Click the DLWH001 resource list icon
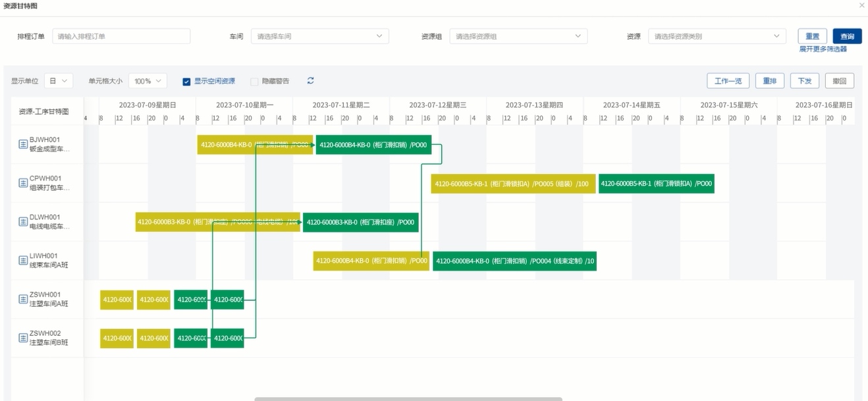Screen dimensions: 868x401 (23, 222)
